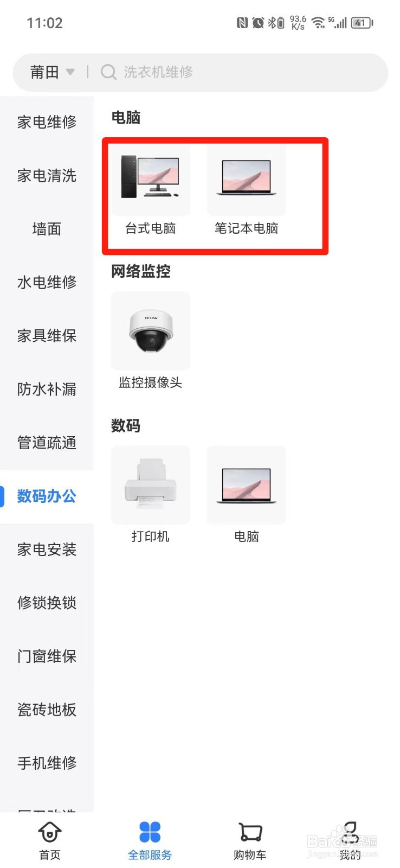
Task: Select the 监控摄像头 camera service
Action: coord(150,341)
